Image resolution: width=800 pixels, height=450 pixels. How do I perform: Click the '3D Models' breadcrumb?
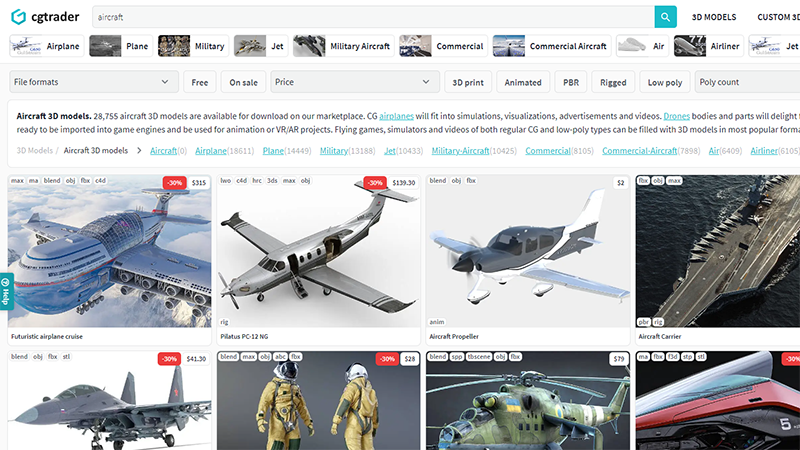click(35, 151)
